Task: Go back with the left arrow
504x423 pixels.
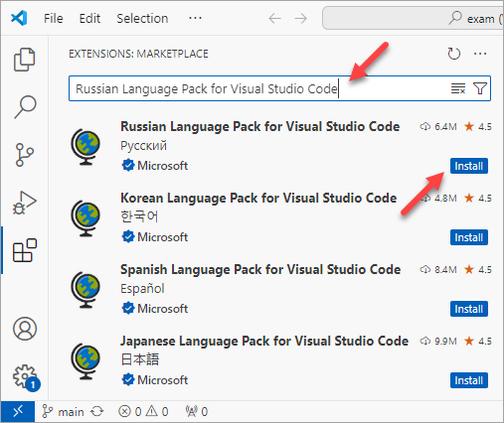Action: 274,19
